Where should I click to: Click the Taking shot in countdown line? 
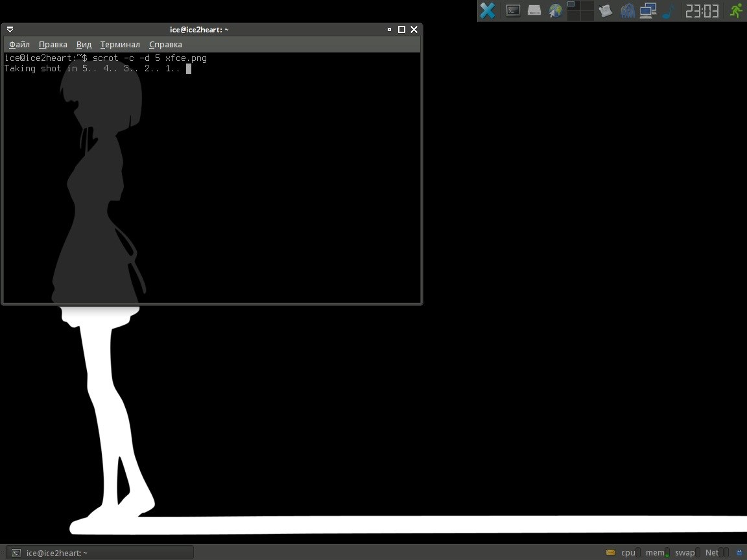(x=92, y=69)
